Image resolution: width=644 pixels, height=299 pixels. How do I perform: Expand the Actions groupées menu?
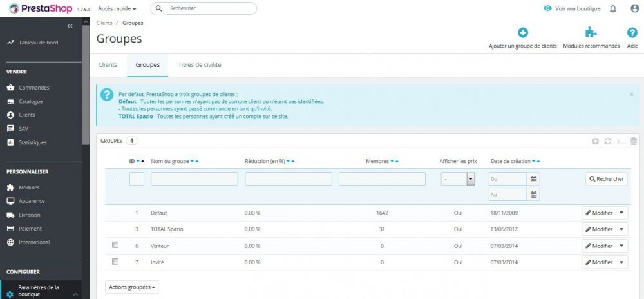[x=131, y=287]
